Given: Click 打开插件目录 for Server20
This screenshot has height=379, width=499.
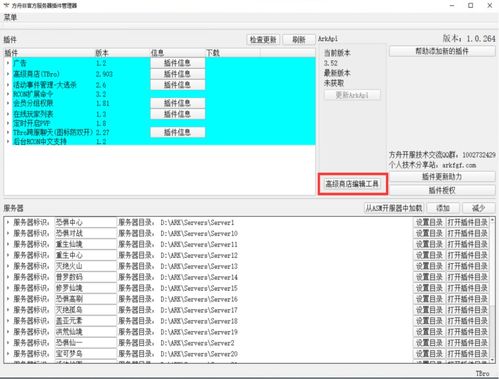Looking at the screenshot, I should click(467, 354).
